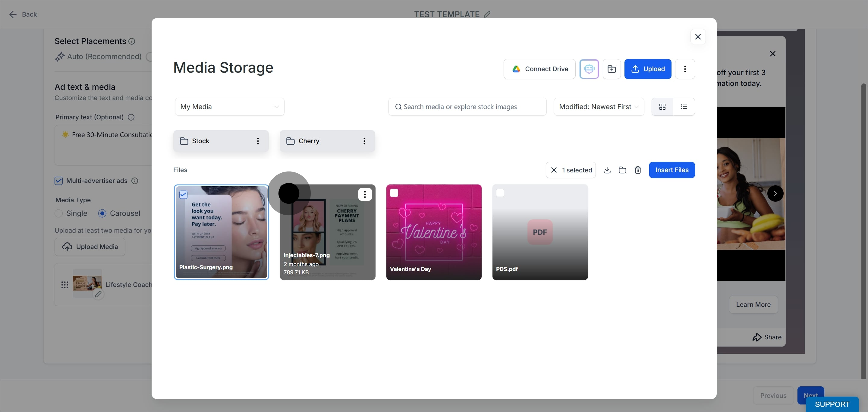Expand the My Media dropdown
This screenshot has height=412, width=868.
pyautogui.click(x=229, y=107)
